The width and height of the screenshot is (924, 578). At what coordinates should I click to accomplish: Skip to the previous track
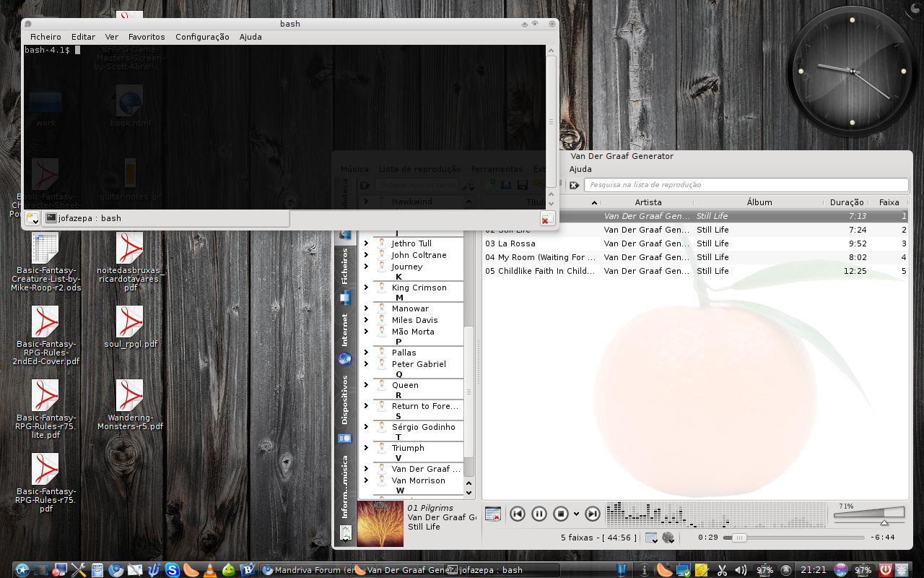[x=517, y=514]
